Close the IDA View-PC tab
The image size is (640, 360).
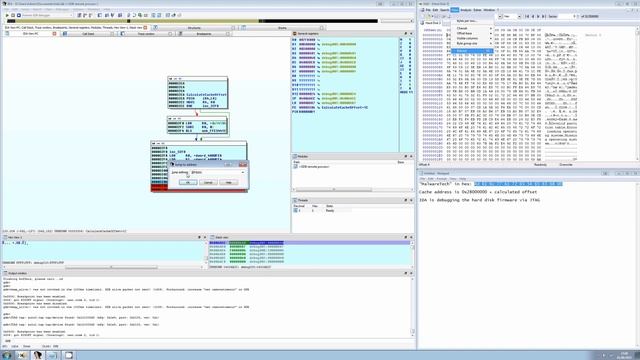point(54,33)
